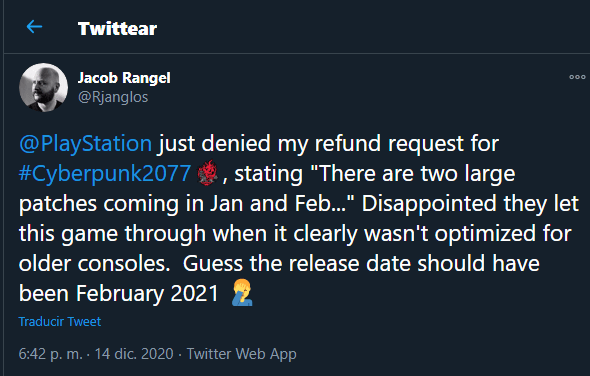Click the 6:42 p. m. timestamp
The width and height of the screenshot is (590, 376).
point(50,354)
